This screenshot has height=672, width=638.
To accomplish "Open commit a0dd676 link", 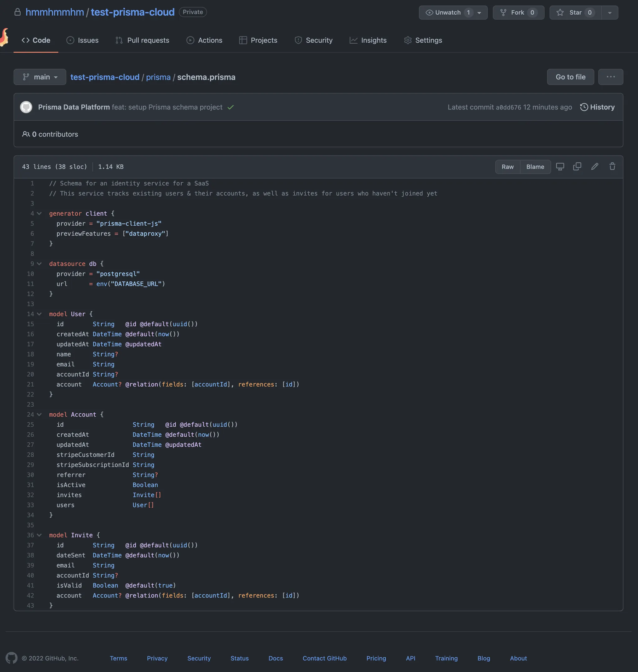I will 508,108.
